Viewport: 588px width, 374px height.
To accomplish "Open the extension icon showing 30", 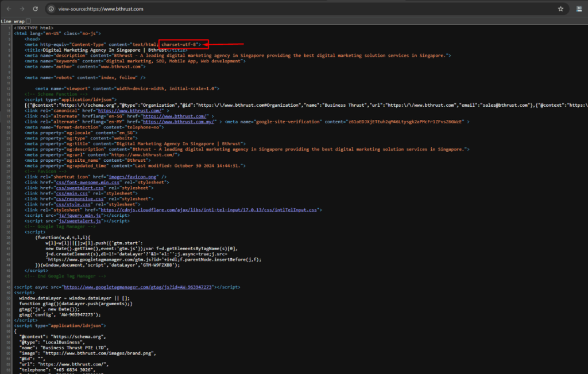I will coord(579,9).
